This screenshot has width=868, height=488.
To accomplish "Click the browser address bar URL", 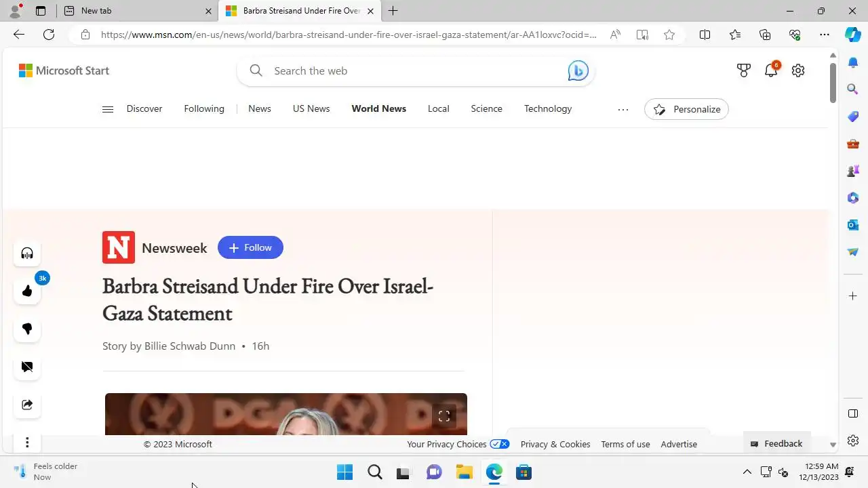I will tap(349, 35).
